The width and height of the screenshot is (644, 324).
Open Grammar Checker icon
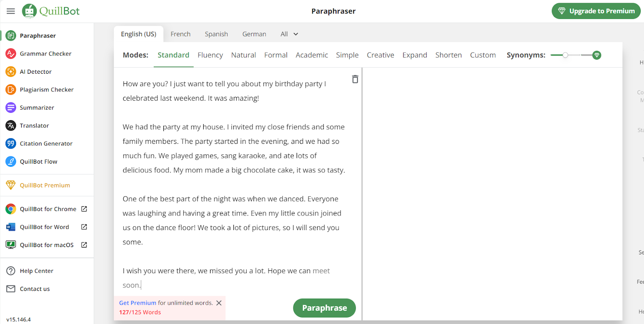pos(11,54)
